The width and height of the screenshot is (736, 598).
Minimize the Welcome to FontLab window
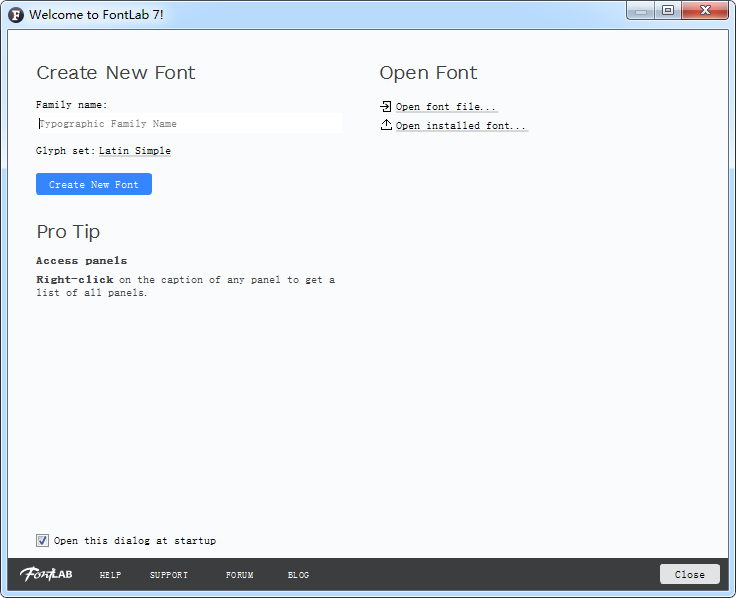pos(641,11)
